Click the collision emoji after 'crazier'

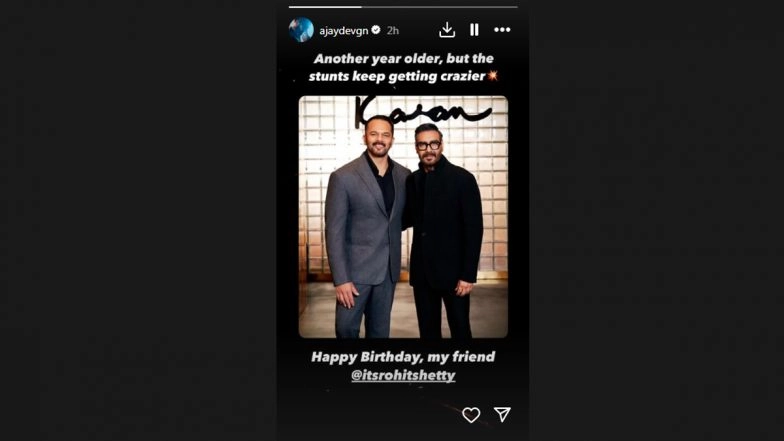pyautogui.click(x=493, y=76)
